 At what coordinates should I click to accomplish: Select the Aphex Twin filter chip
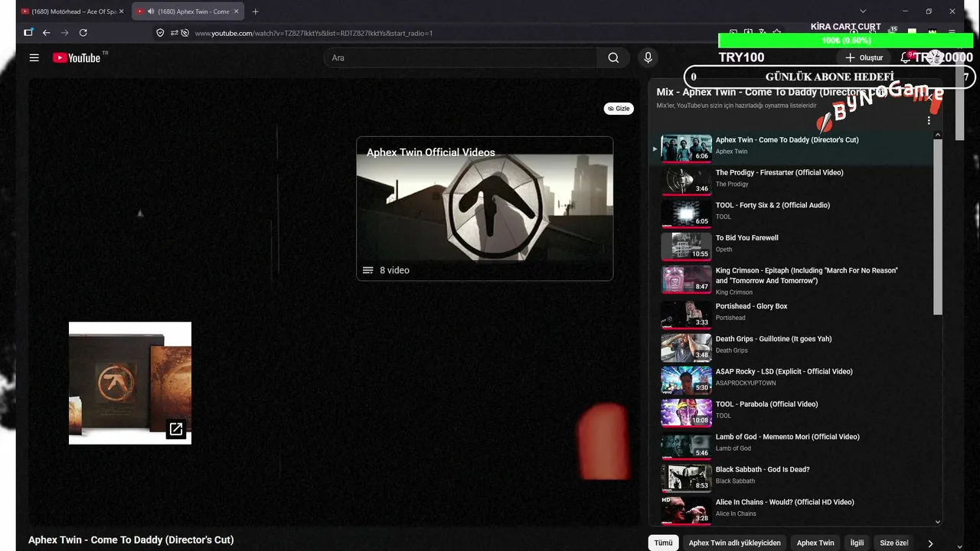[x=815, y=543]
